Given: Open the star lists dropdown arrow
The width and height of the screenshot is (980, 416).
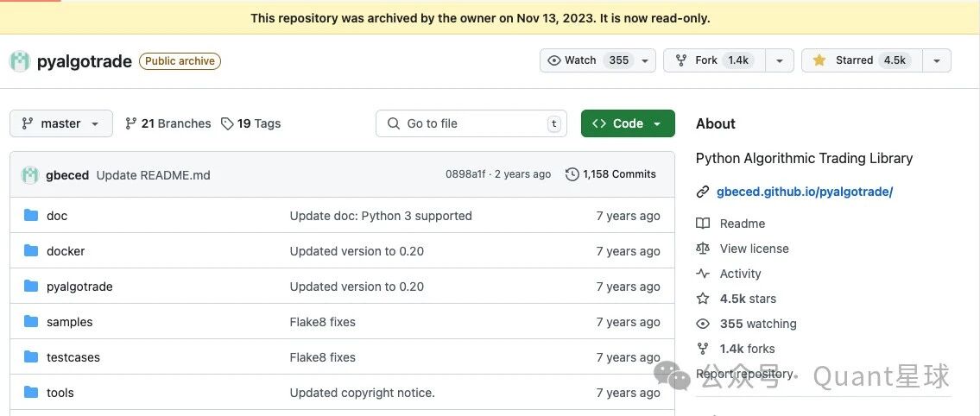Looking at the screenshot, I should [x=936, y=60].
